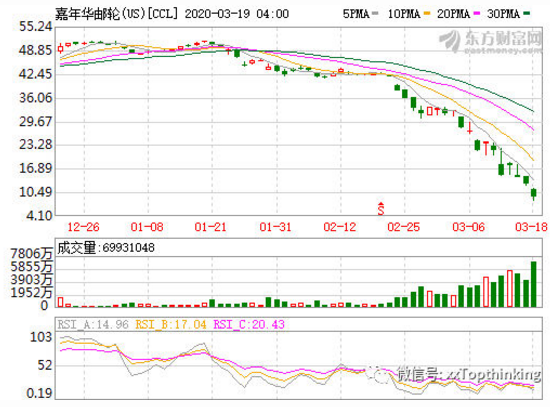Select the 10.49 price axis label

coord(36,192)
